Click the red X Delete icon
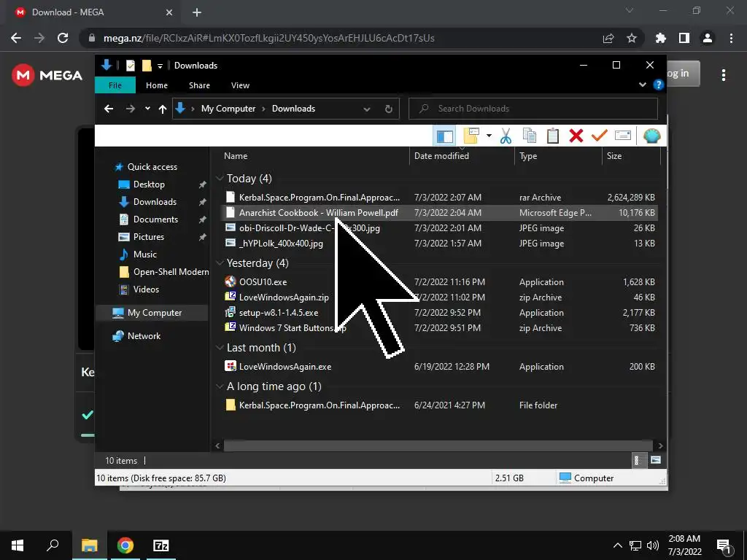747x560 pixels. click(576, 136)
